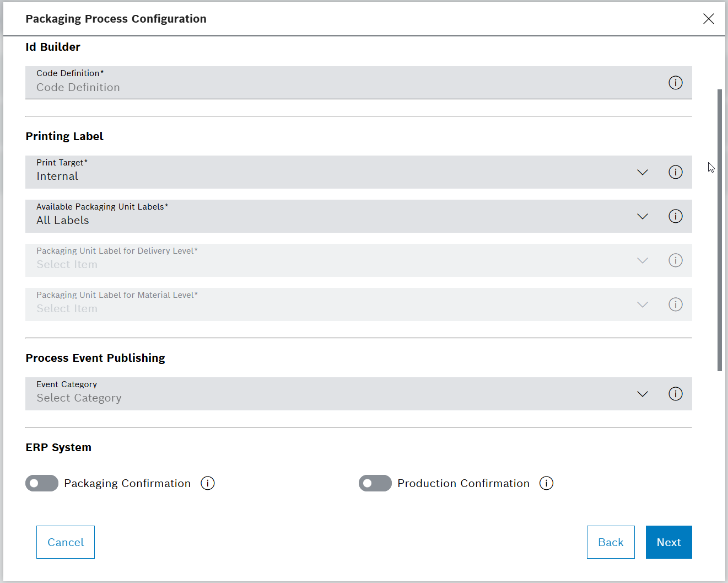This screenshot has width=728, height=583.
Task: Open info tooltip for Print Target
Action: [x=675, y=172]
